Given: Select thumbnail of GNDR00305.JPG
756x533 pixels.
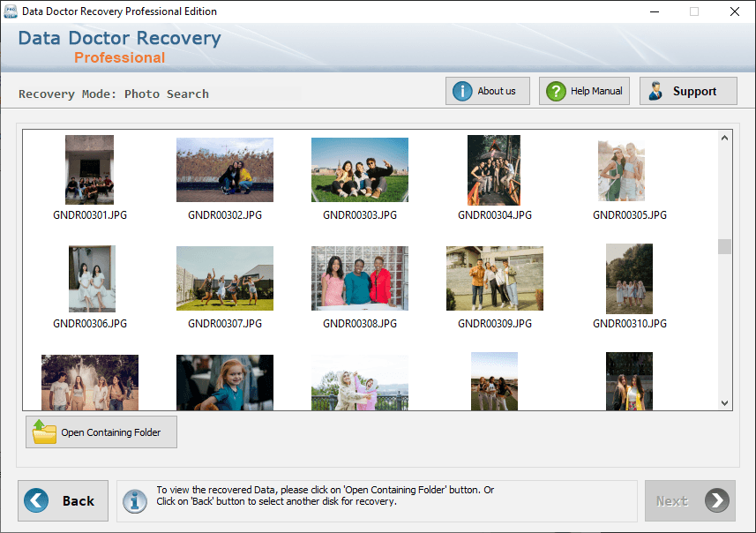Looking at the screenshot, I should (622, 170).
